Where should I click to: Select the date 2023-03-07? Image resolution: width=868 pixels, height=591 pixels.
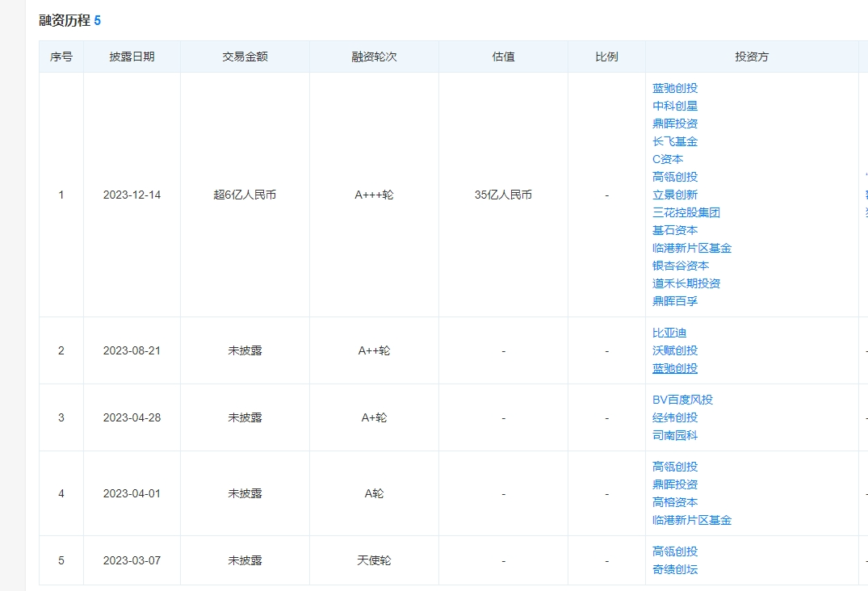132,560
